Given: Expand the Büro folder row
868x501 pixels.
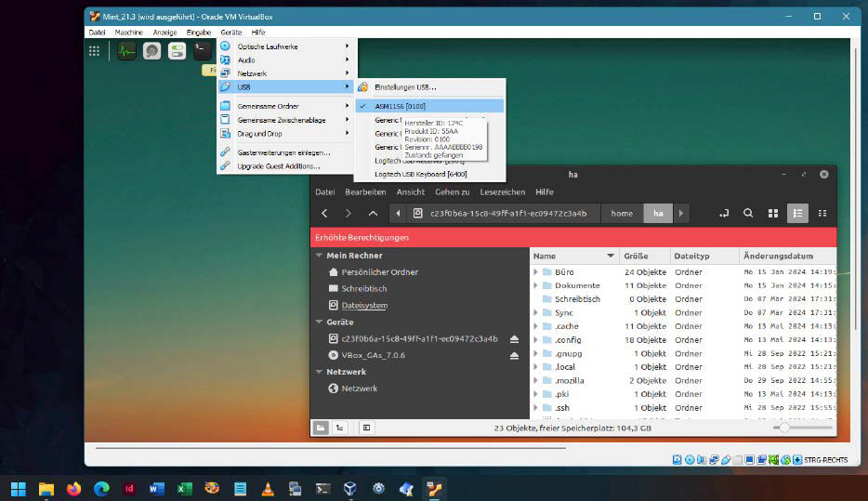Looking at the screenshot, I should 535,271.
